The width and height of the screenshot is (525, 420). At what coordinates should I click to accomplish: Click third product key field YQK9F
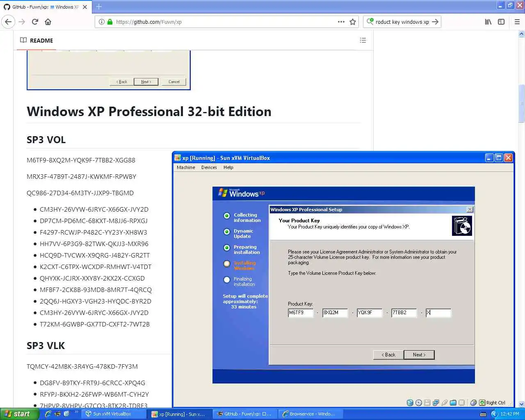pyautogui.click(x=370, y=313)
